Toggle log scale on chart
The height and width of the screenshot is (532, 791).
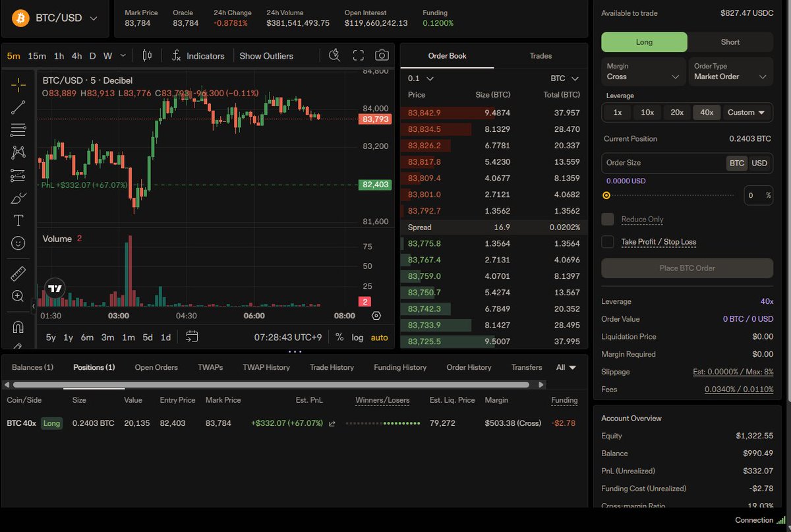pos(357,337)
